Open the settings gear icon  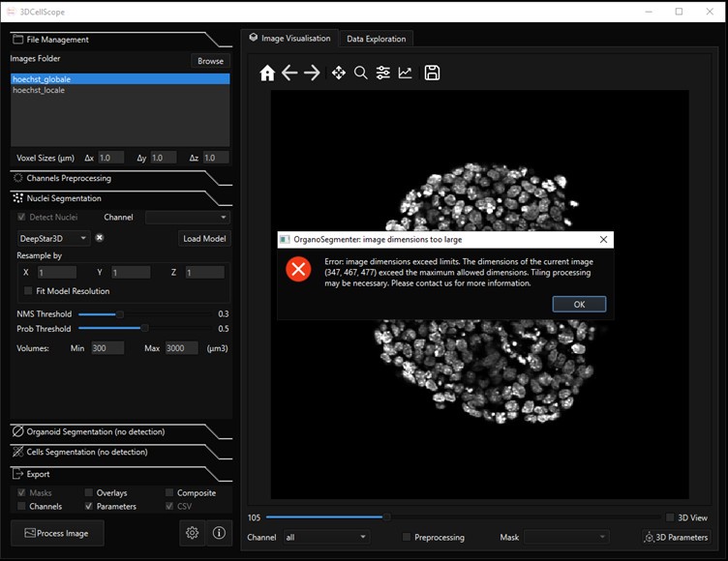[x=193, y=533]
